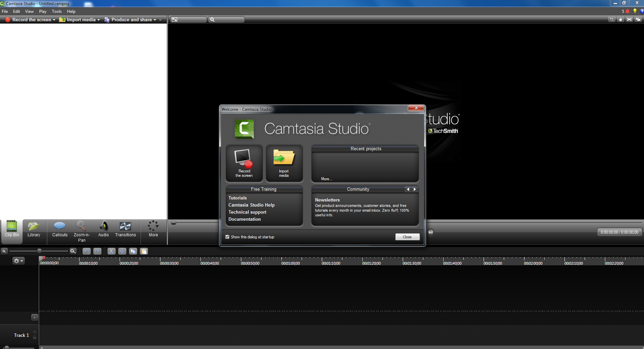The image size is (644, 349).
Task: Expand Record the screen dropdown arrow
Action: (x=54, y=20)
